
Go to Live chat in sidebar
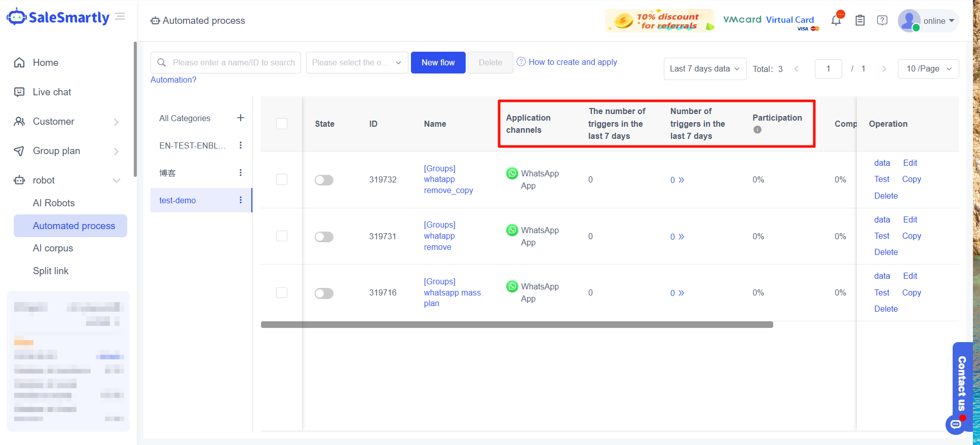click(52, 92)
